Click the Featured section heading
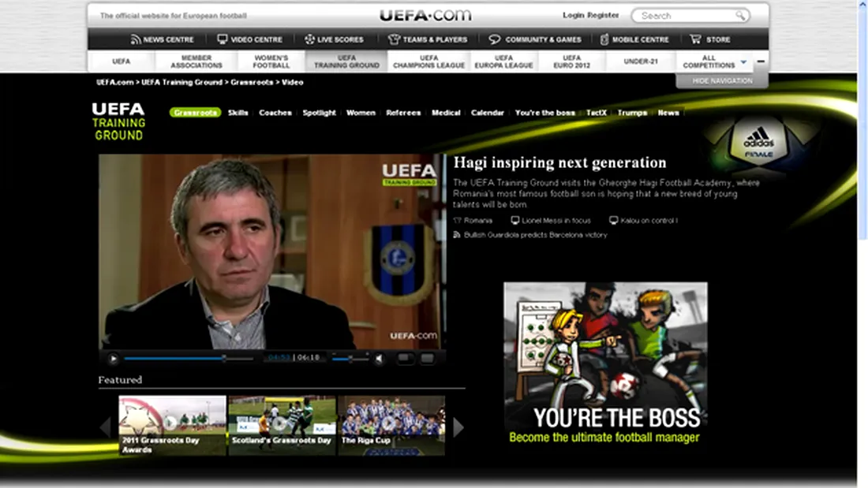Screen dimensions: 868x488 click(x=120, y=379)
